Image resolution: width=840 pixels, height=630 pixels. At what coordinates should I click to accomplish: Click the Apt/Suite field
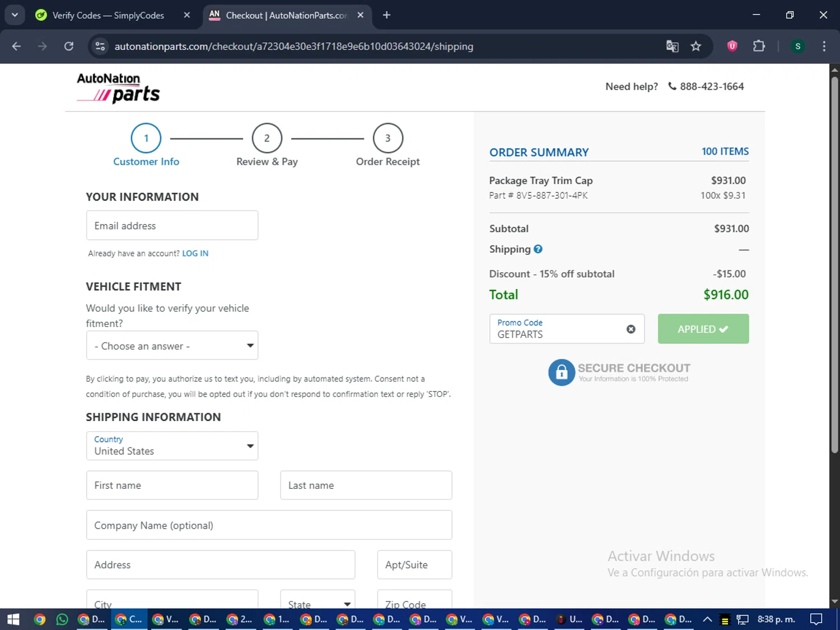click(414, 564)
